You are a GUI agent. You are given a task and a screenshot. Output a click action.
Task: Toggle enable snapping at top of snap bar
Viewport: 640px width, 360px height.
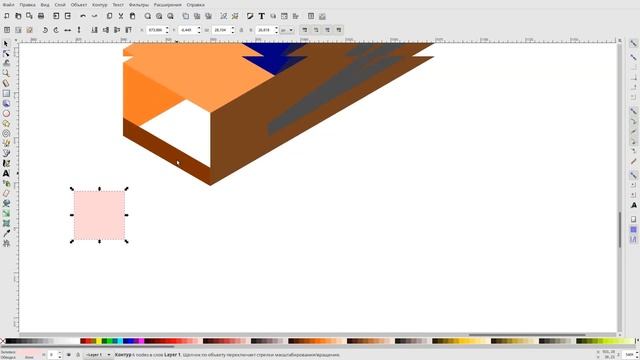[633, 43]
